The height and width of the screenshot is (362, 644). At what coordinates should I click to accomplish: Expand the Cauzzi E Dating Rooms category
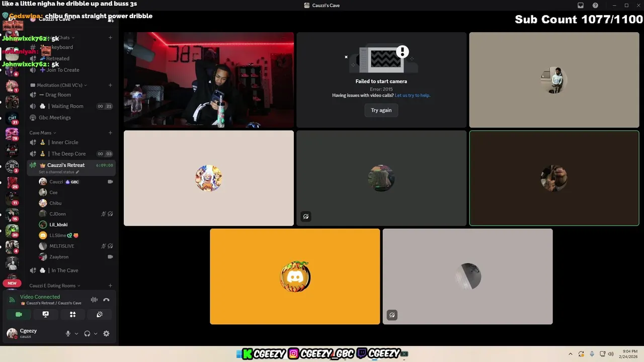point(54,286)
